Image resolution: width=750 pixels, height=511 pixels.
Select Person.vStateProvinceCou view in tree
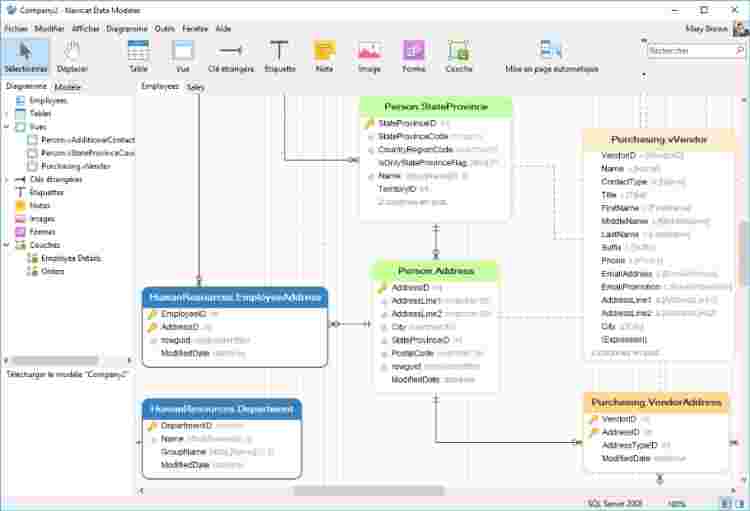pyautogui.click(x=88, y=153)
